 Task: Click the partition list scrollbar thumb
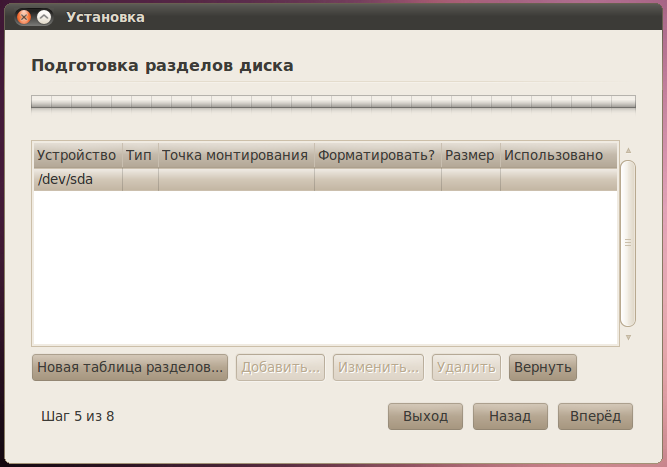(x=628, y=243)
